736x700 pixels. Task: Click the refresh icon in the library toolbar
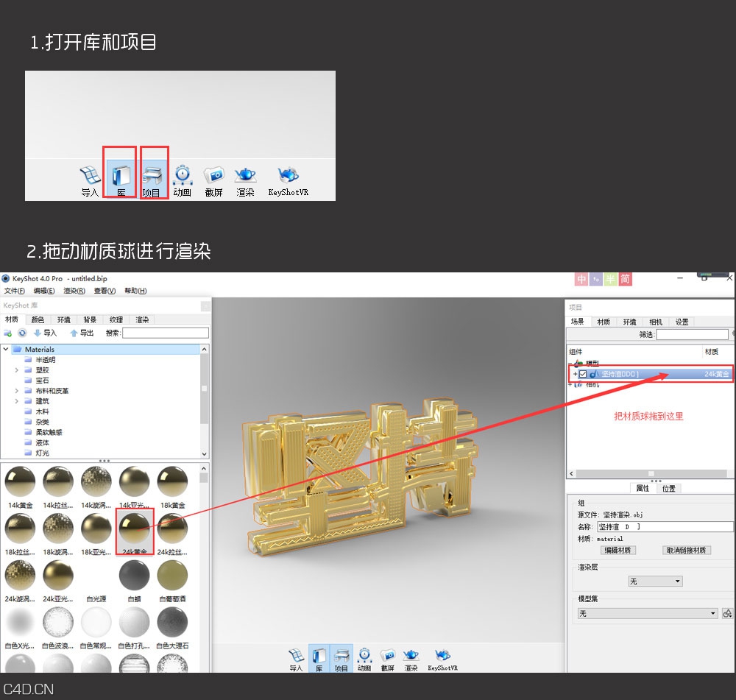(x=22, y=333)
